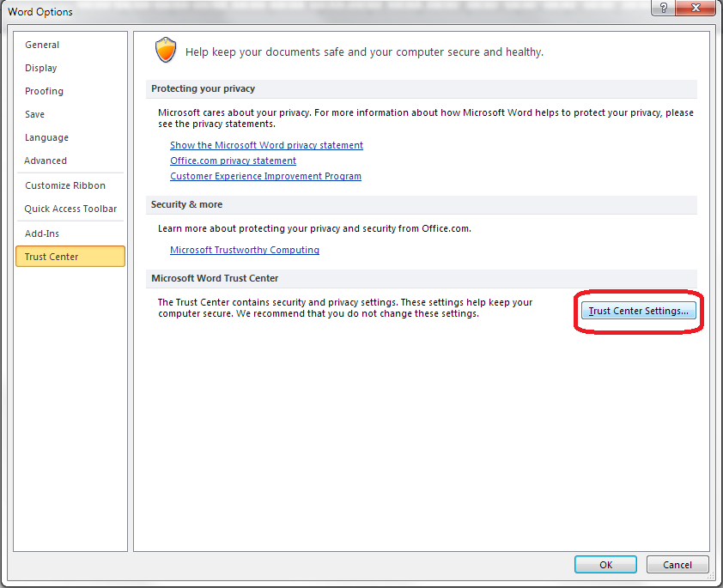Open the Add-Ins category
The height and width of the screenshot is (588, 723).
click(x=42, y=233)
